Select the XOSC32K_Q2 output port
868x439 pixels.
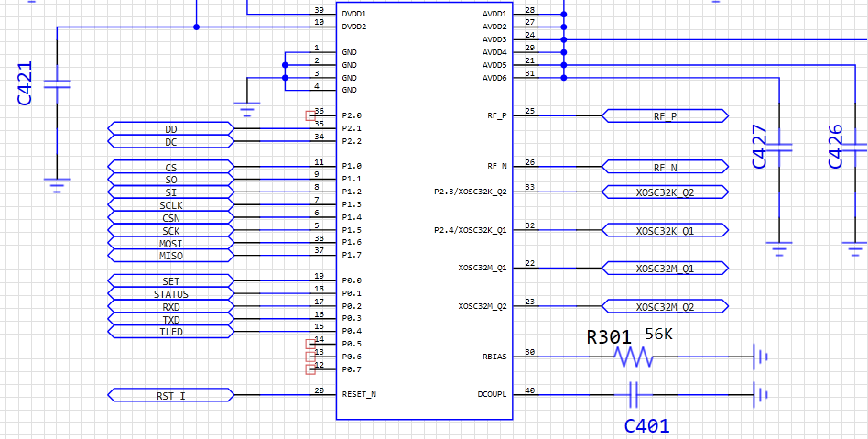point(665,192)
